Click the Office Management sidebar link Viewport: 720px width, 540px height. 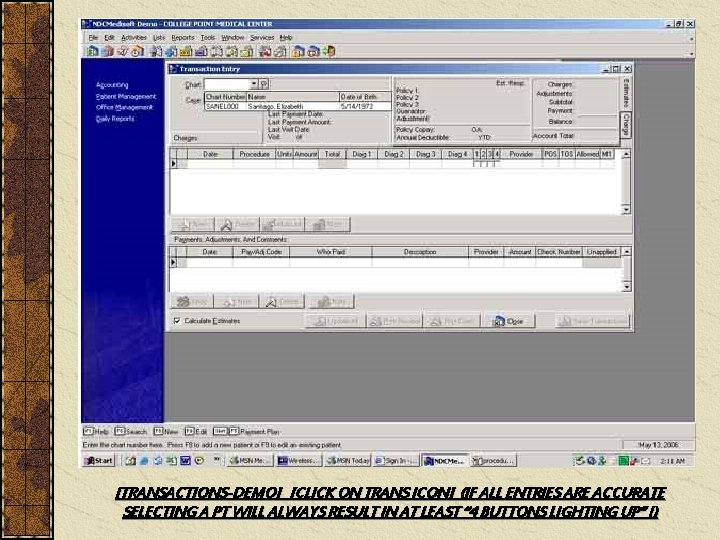pos(124,107)
